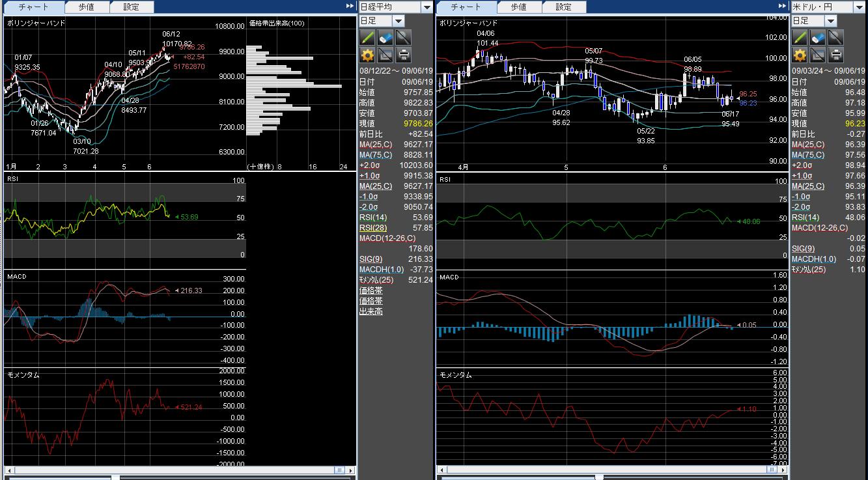
Task: Toggle the MA(75,C) line on Nikkei chart
Action: pos(376,155)
